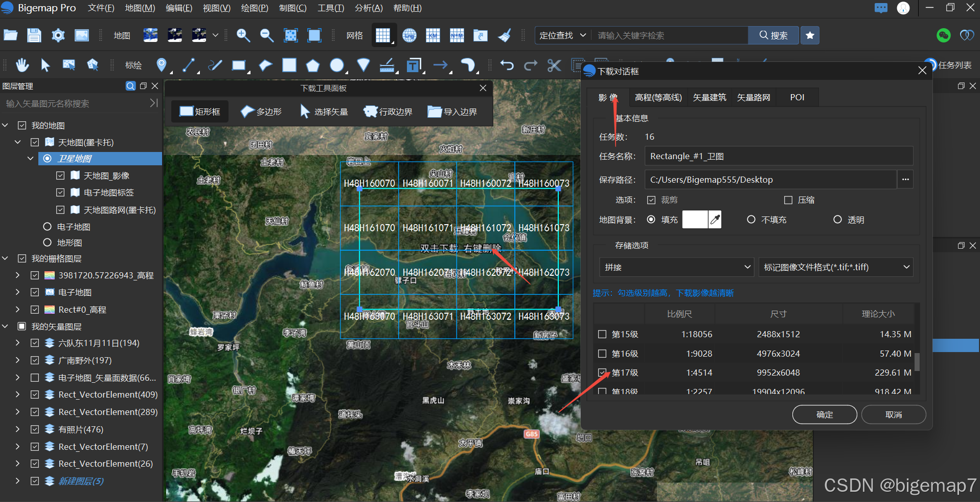Image resolution: width=980 pixels, height=502 pixels.
Task: Select 矩形框 rectangle download tool
Action: tap(200, 112)
